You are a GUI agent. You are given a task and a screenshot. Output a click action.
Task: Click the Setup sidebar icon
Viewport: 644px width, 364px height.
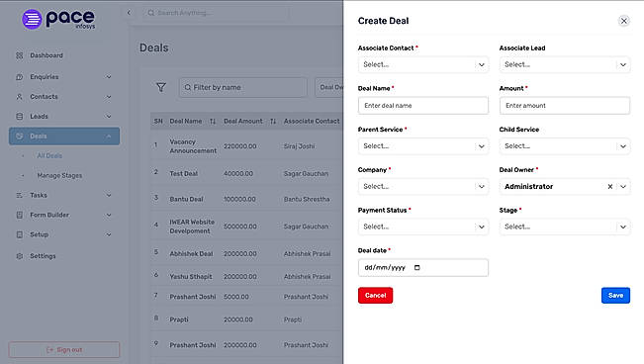coord(20,234)
